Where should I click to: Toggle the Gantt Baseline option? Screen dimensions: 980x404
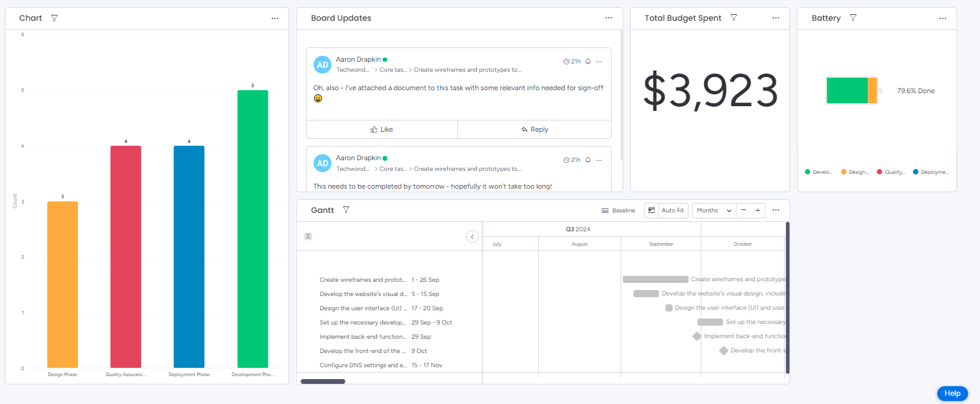(x=618, y=211)
